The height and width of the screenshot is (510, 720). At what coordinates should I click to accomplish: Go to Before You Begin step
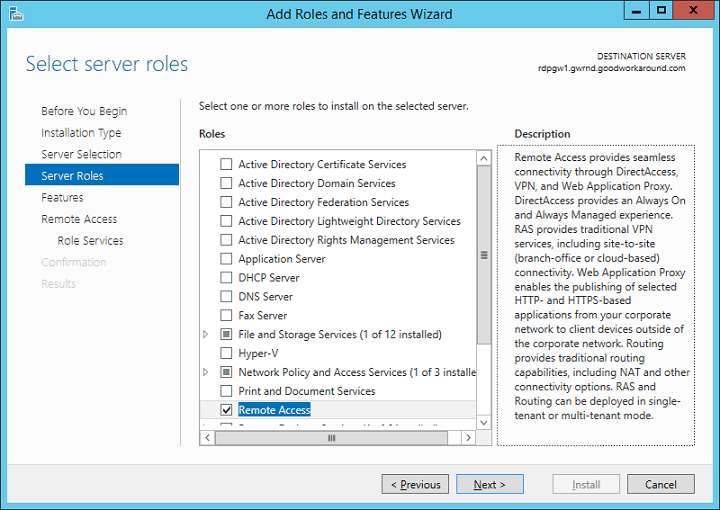click(x=84, y=111)
